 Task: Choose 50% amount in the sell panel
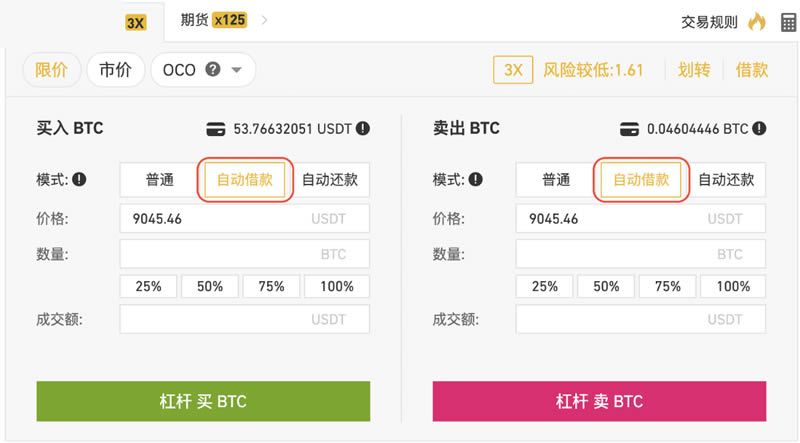click(606, 286)
